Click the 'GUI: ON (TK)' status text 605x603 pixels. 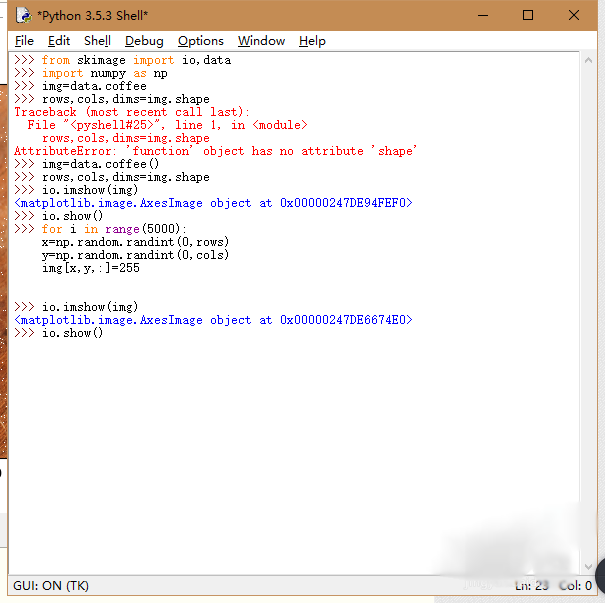click(51, 586)
